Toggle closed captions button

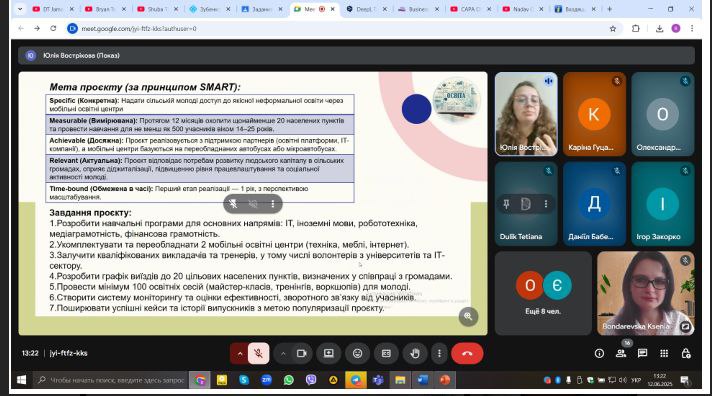point(386,353)
